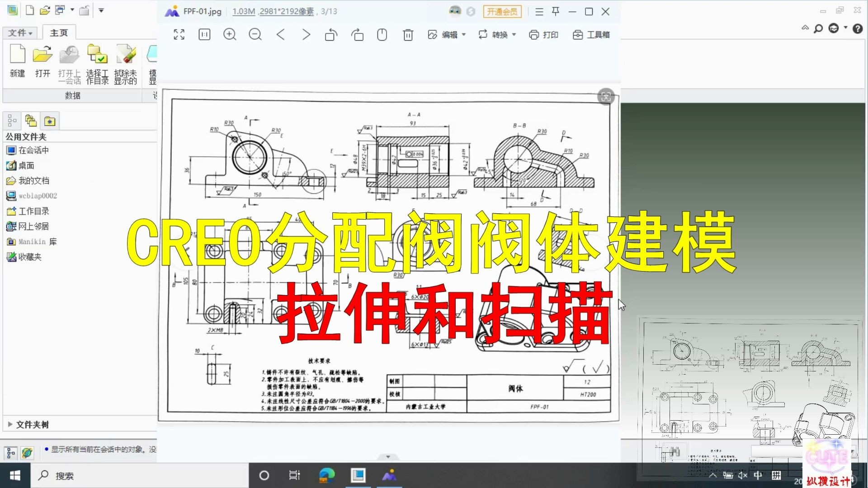The height and width of the screenshot is (488, 868).
Task: Switch to the 主页 ribbon tab
Action: [58, 32]
